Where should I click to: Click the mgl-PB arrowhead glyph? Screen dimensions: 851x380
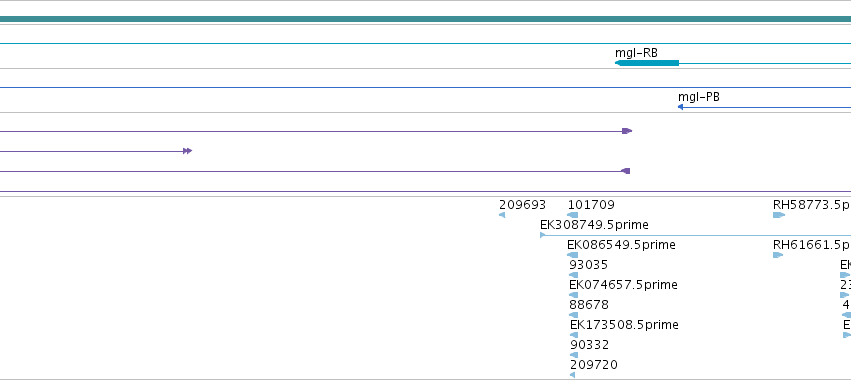click(680, 107)
